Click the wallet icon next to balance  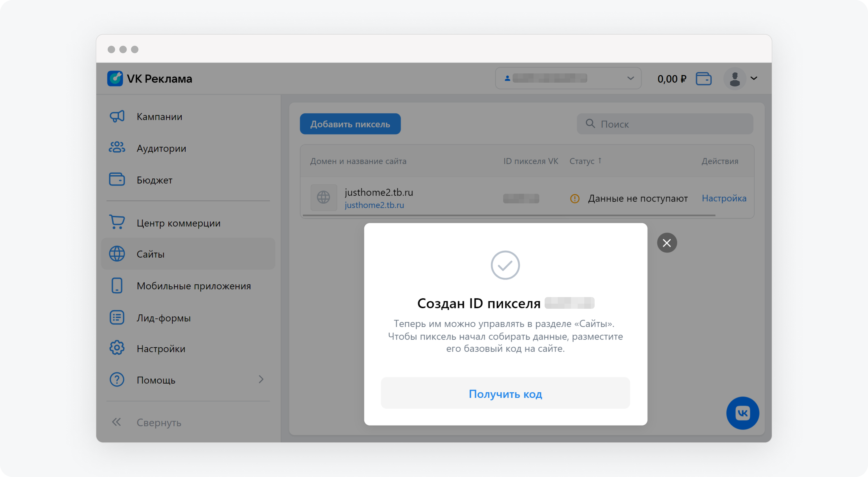tap(704, 79)
